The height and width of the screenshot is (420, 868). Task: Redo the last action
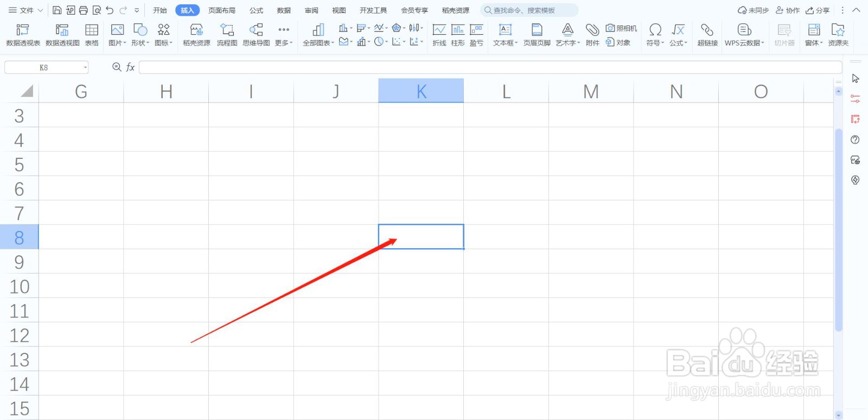pos(123,10)
